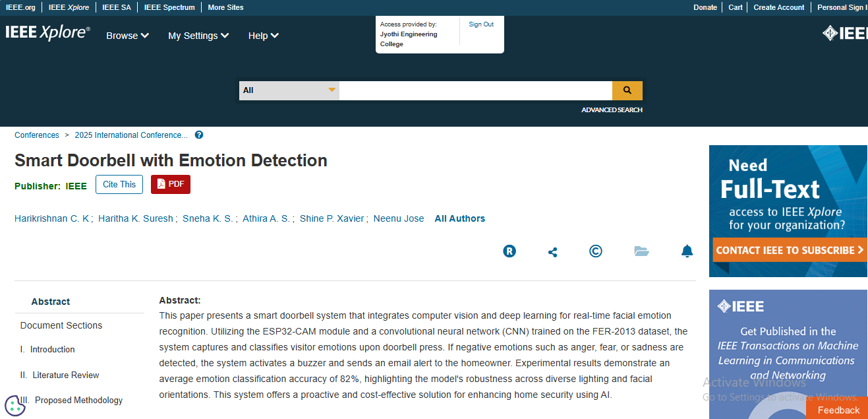Select the Abstract tab in sidebar
This screenshot has height=419, width=868.
51,302
